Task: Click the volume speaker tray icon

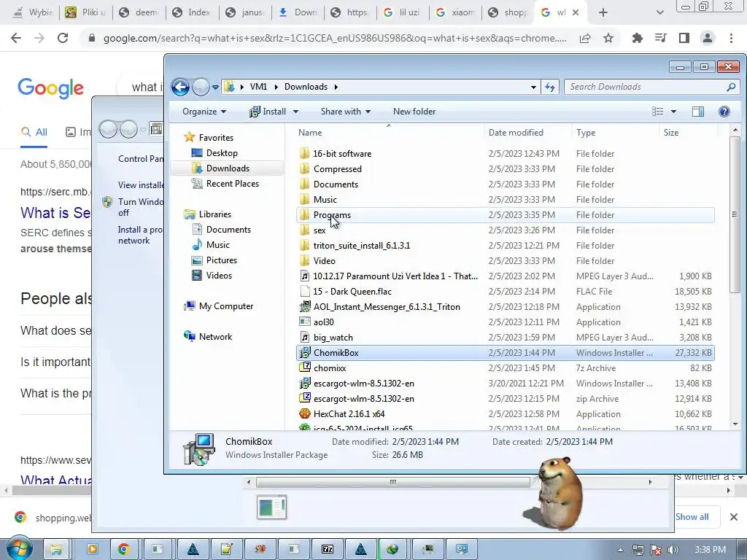Action: pos(673,550)
